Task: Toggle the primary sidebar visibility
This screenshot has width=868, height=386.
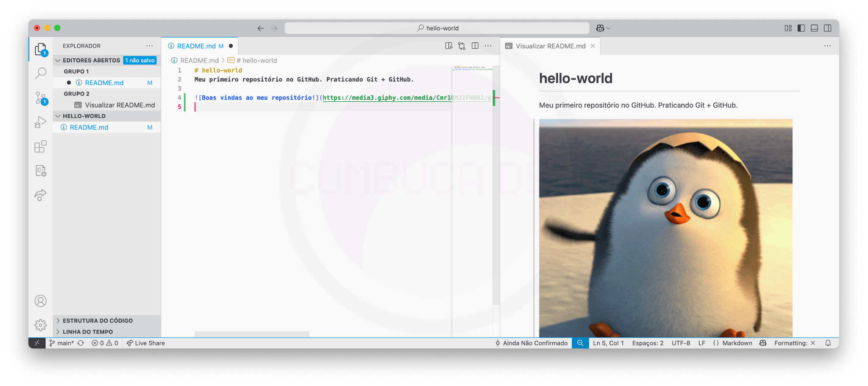Action: pyautogui.click(x=801, y=28)
